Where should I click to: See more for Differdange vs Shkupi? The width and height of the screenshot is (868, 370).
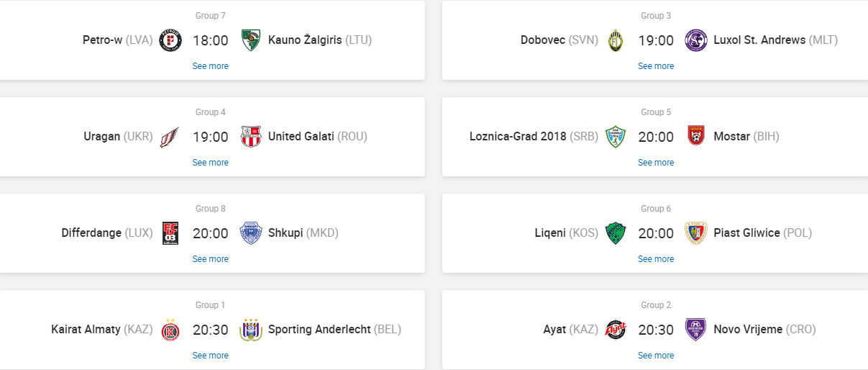tap(210, 259)
